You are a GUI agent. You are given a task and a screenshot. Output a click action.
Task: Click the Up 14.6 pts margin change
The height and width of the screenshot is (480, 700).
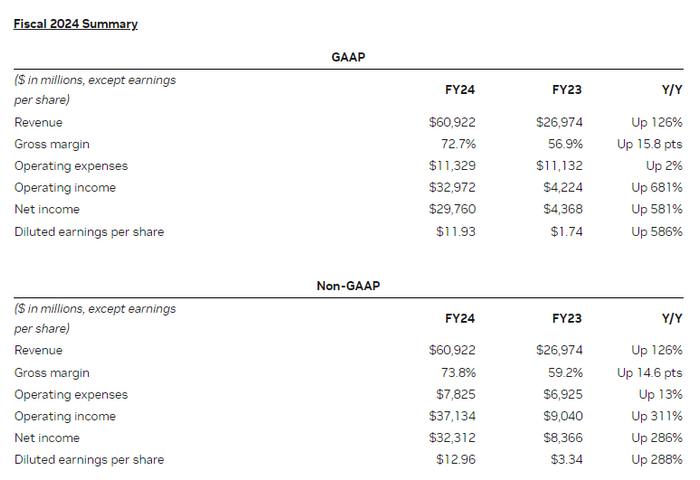pyautogui.click(x=649, y=372)
